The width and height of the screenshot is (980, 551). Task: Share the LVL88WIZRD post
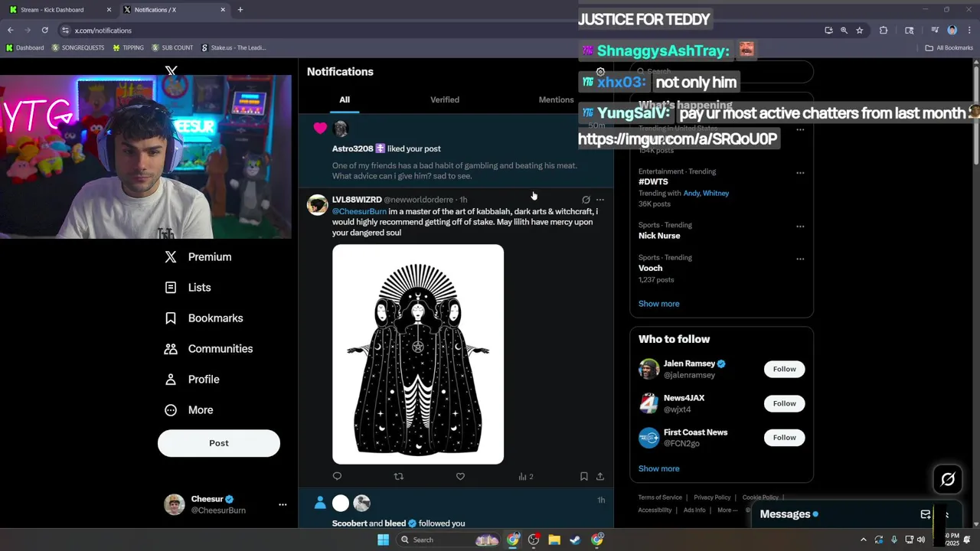tap(600, 476)
